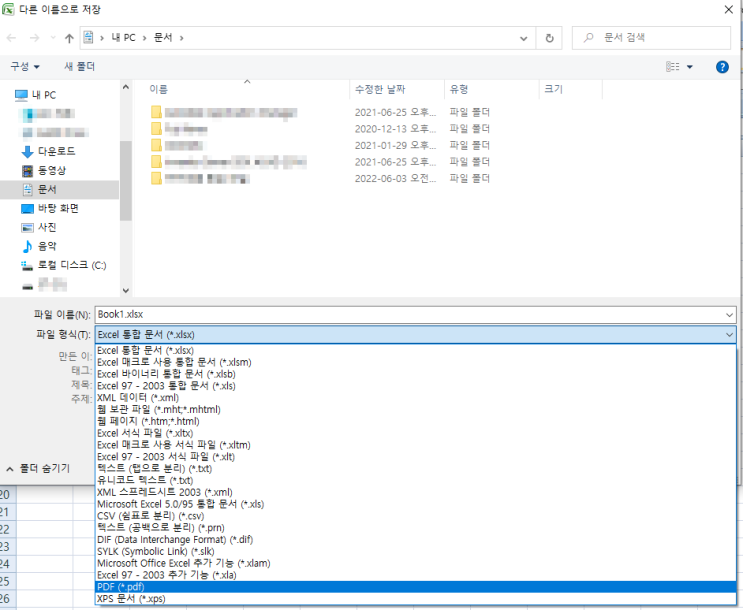Choose XPS 문서 (*.xps) format
The width and height of the screenshot is (743, 610).
pyautogui.click(x=416, y=599)
